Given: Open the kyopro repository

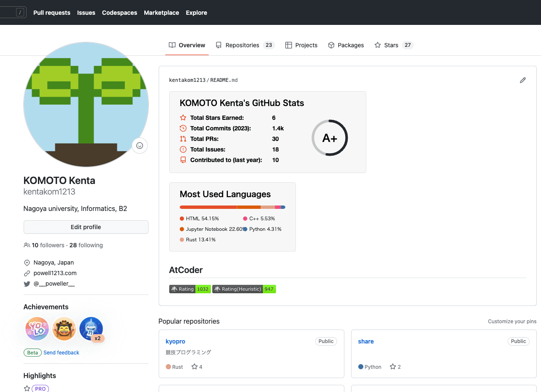Looking at the screenshot, I should click(176, 341).
